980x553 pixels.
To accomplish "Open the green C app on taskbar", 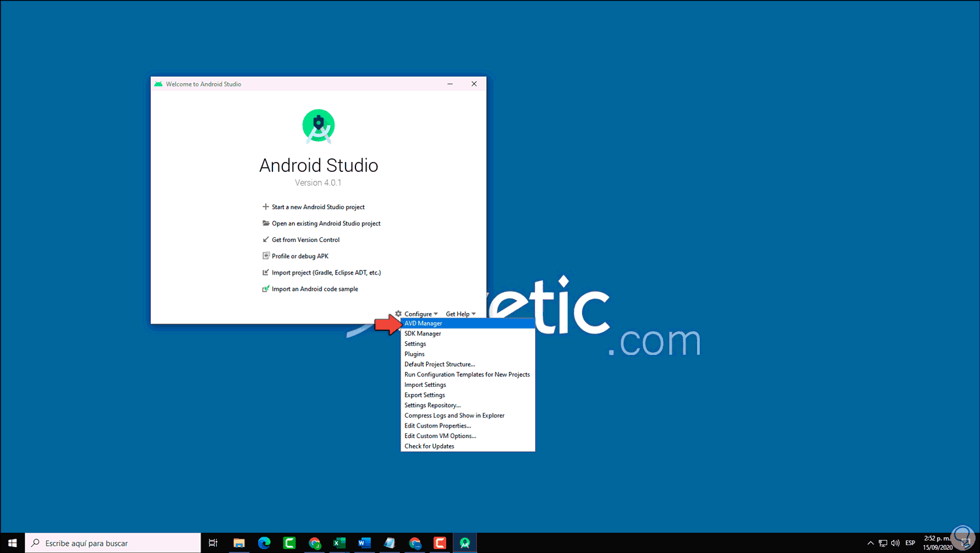I will click(x=289, y=543).
